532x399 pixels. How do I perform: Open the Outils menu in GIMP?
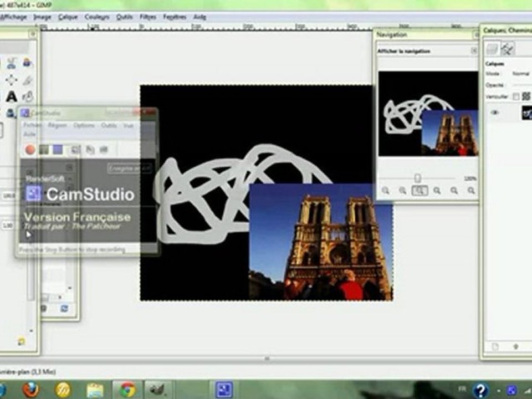pos(124,17)
